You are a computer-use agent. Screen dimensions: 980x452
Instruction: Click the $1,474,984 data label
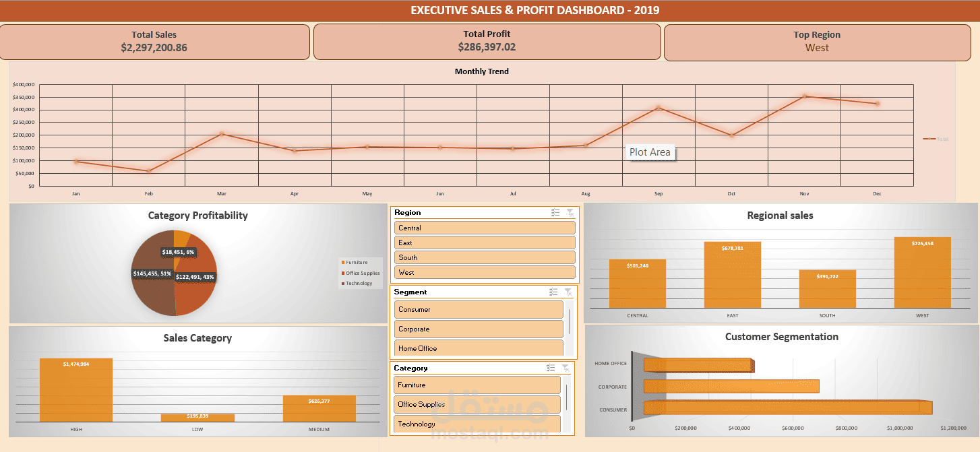coord(76,364)
